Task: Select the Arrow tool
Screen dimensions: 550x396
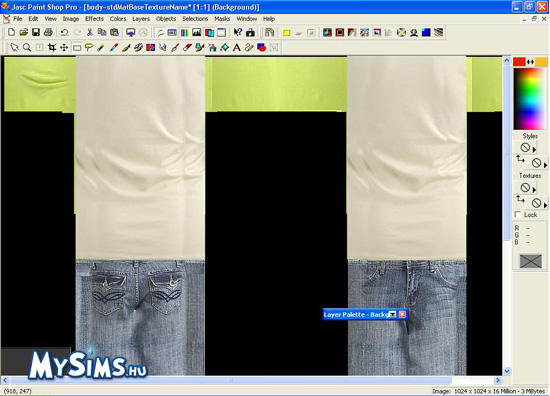Action: click(14, 47)
